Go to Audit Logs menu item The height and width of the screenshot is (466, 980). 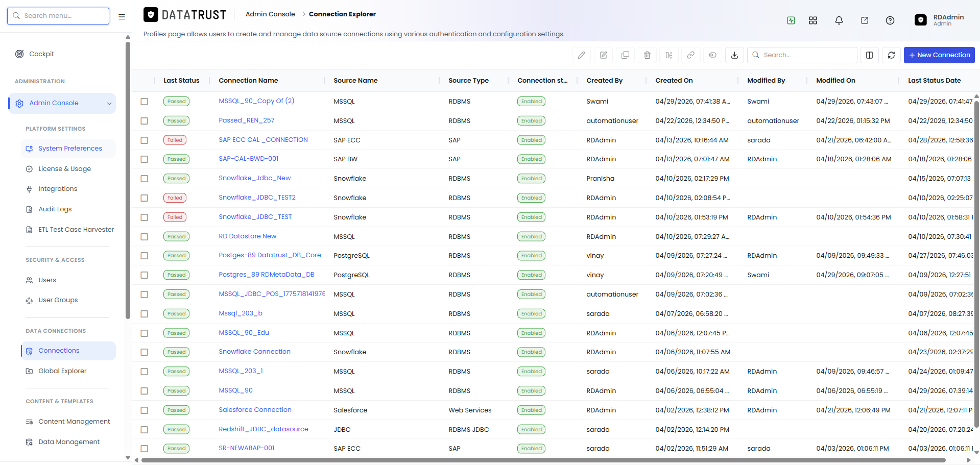click(x=55, y=209)
